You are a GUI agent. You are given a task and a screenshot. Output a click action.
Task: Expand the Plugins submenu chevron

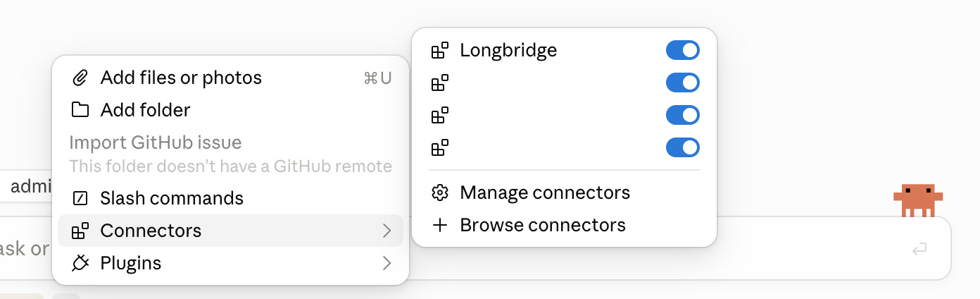pos(387,263)
